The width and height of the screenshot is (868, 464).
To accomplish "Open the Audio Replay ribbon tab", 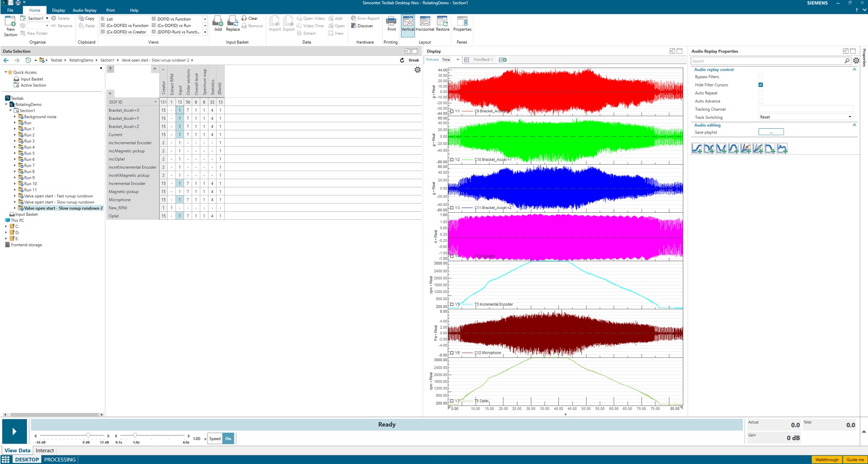I will point(84,10).
